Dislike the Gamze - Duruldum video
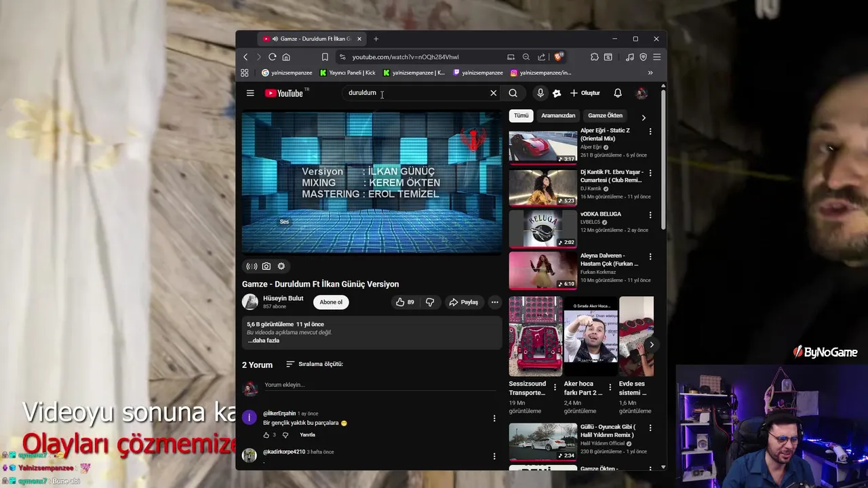 click(x=430, y=302)
